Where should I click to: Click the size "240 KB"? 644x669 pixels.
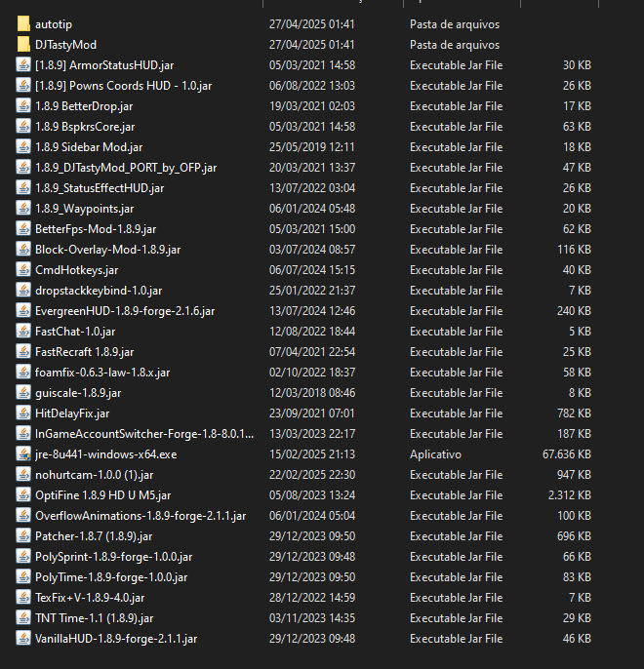574,311
